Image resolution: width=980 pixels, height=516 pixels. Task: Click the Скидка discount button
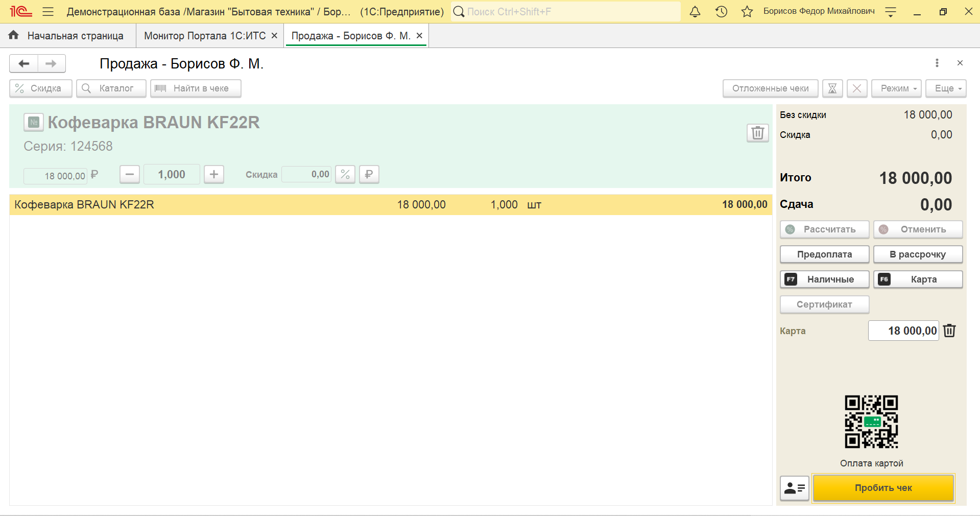[x=40, y=88]
